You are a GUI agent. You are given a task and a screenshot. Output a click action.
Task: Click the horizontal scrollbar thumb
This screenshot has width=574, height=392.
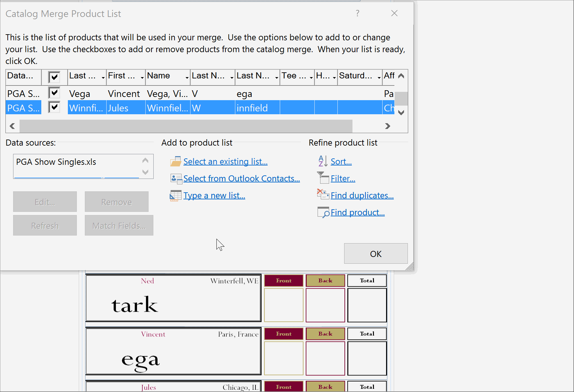pyautogui.click(x=186, y=126)
